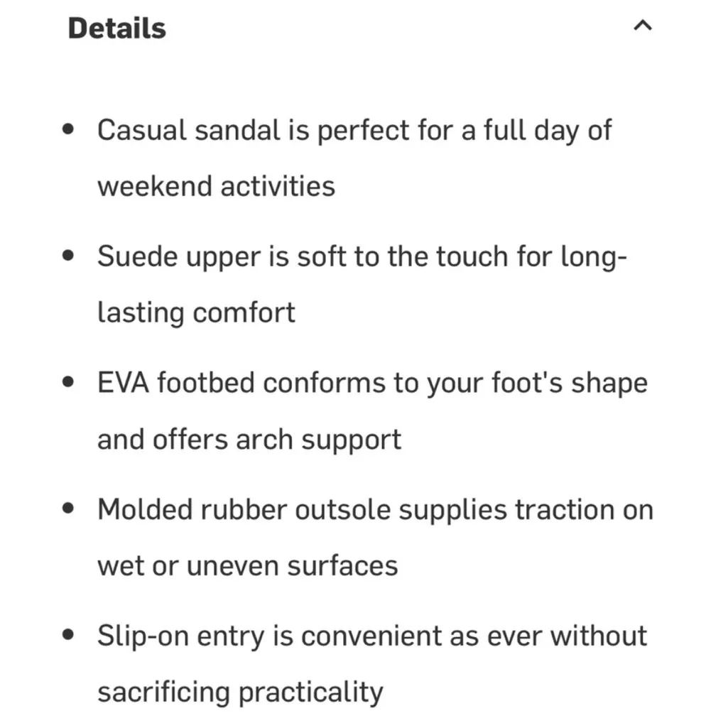Click the 'Molded rubber outsole supplies traction' line
Image resolution: width=728 pixels, height=728 pixels.
point(375,509)
